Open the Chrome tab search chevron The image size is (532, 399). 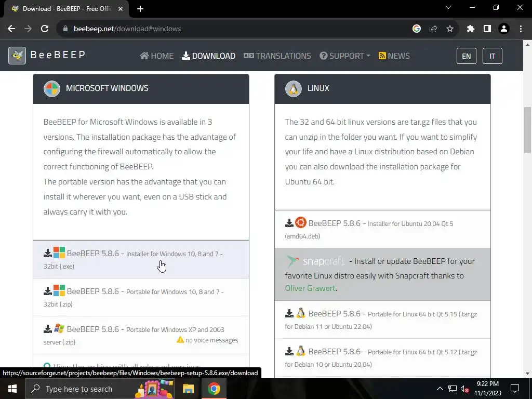tap(448, 7)
